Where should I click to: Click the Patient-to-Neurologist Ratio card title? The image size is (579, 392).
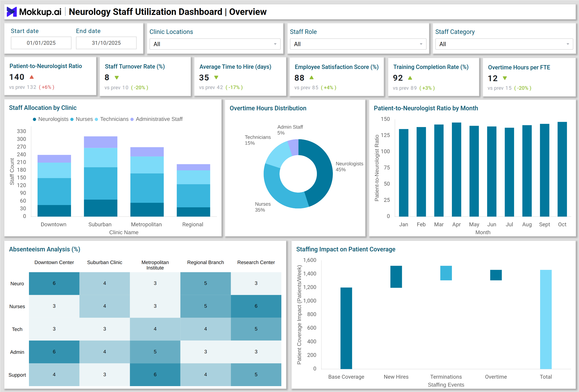(46, 66)
